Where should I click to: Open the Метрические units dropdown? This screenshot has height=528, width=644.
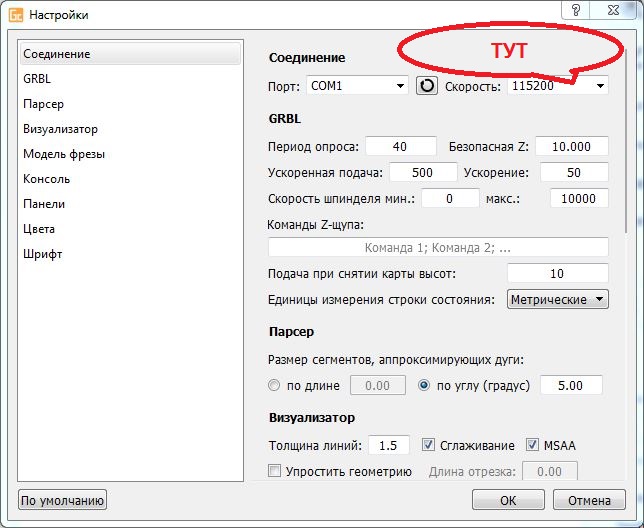click(558, 299)
